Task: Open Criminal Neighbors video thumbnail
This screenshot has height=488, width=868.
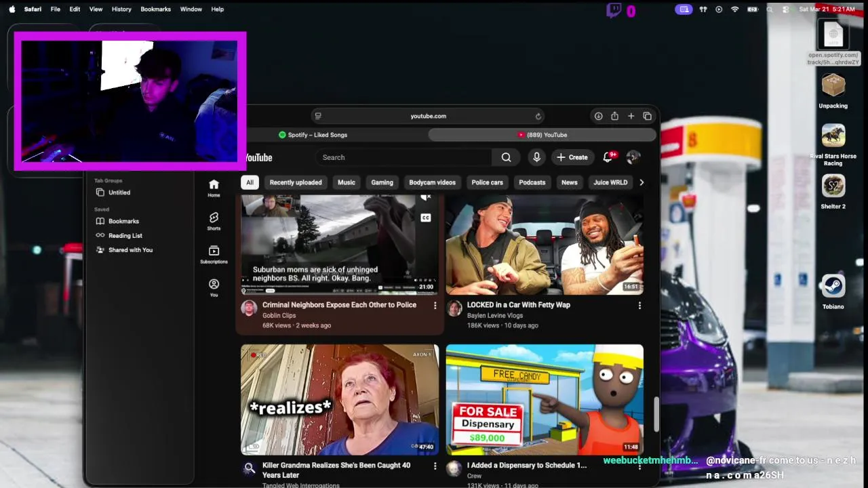Action: 340,245
